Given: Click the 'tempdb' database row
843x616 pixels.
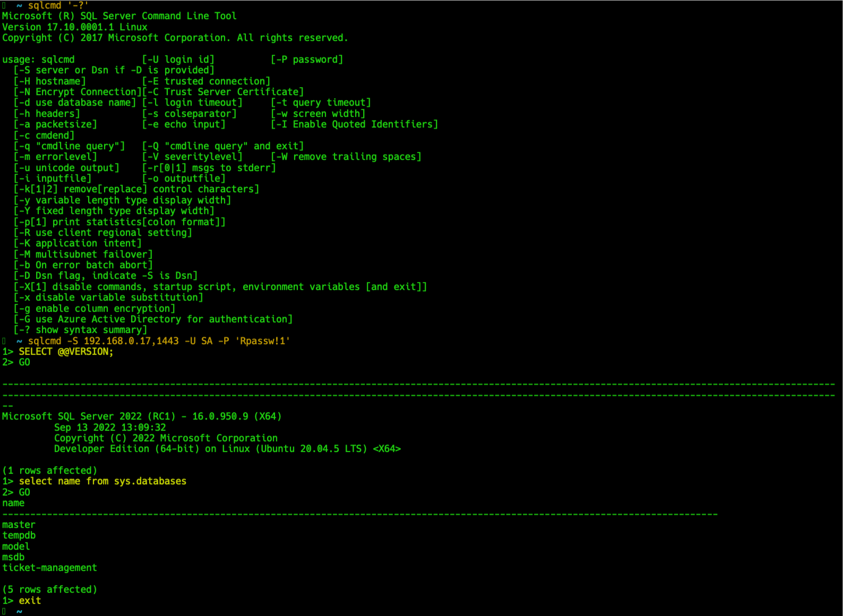Looking at the screenshot, I should point(19,535).
